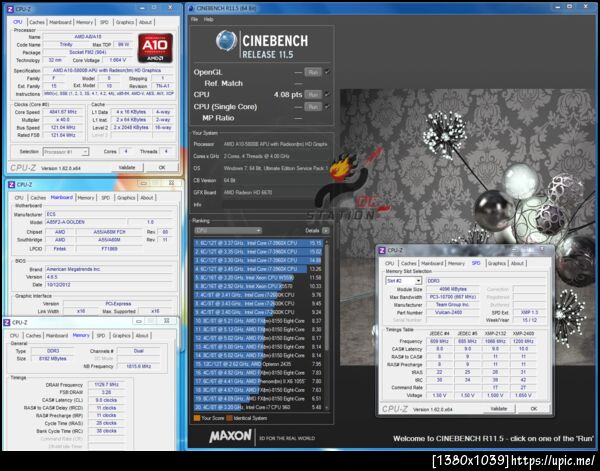Click OK in CPU-Z SPD window

click(x=534, y=409)
